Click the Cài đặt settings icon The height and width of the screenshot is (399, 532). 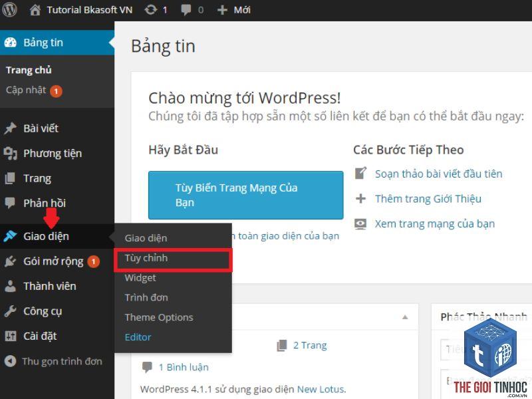click(x=10, y=336)
